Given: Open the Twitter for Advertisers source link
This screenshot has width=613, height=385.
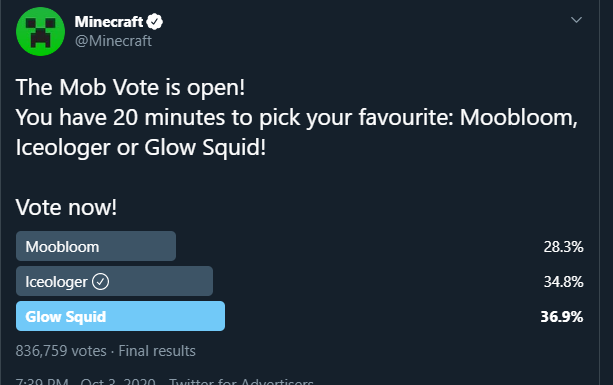Looking at the screenshot, I should (x=241, y=381).
